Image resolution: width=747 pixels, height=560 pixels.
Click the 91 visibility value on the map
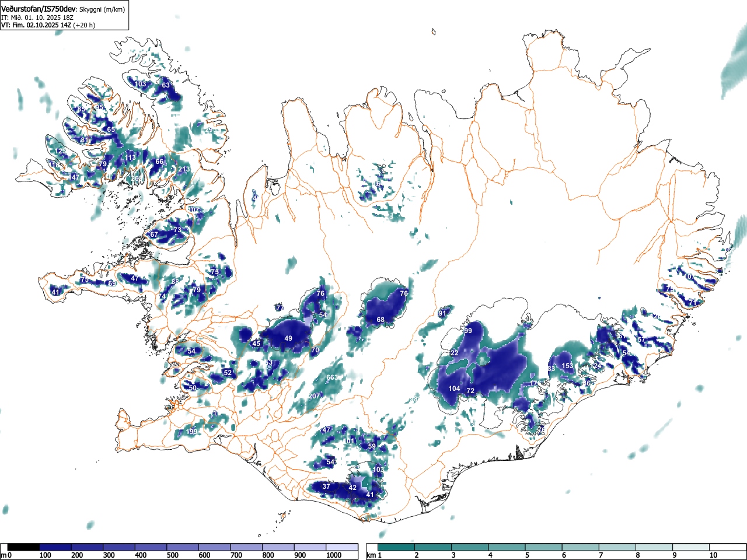click(442, 313)
